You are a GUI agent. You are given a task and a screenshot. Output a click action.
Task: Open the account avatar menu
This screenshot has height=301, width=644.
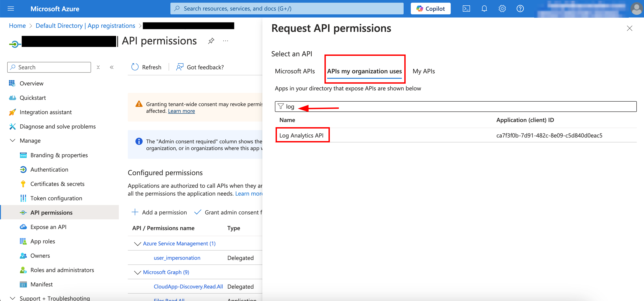(x=637, y=9)
